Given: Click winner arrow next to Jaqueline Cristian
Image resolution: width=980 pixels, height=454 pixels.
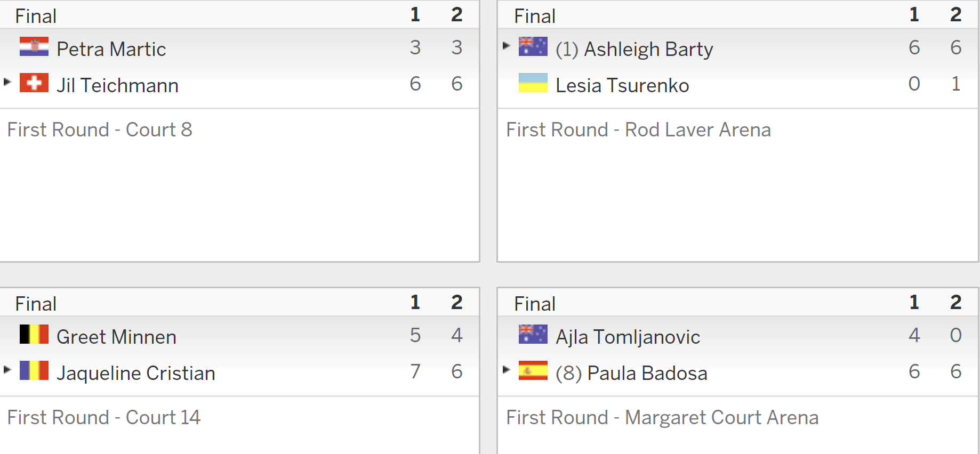Looking at the screenshot, I should (7, 369).
